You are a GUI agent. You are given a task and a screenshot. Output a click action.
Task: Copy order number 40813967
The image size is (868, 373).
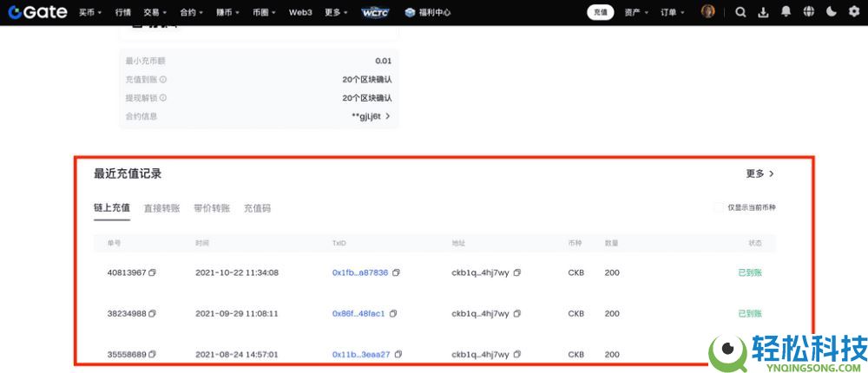153,272
